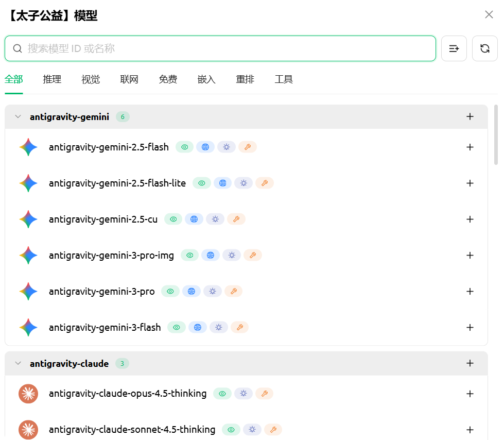Viewport: 504px width, 440px height.
Task: Collapse the antigravity-gemini group
Action: (18, 117)
